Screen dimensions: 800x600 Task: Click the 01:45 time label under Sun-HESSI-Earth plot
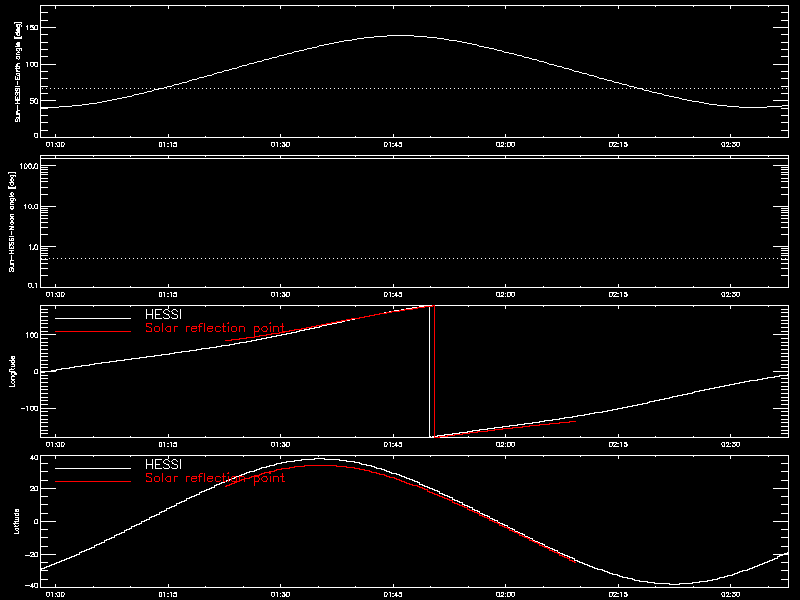pos(393,144)
